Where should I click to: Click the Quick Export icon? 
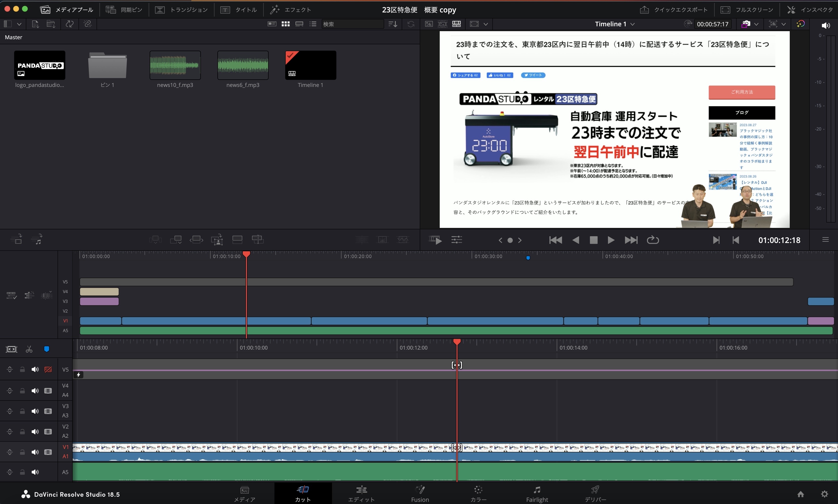coord(644,9)
